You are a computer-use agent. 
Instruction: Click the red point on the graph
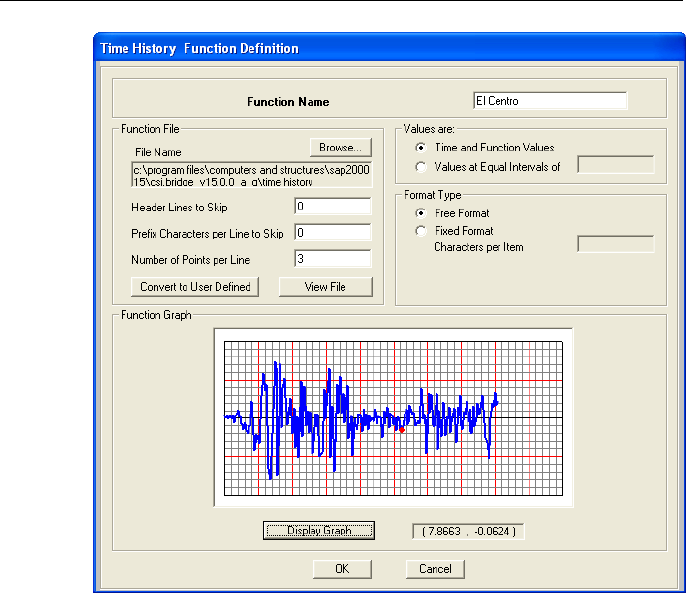click(402, 430)
